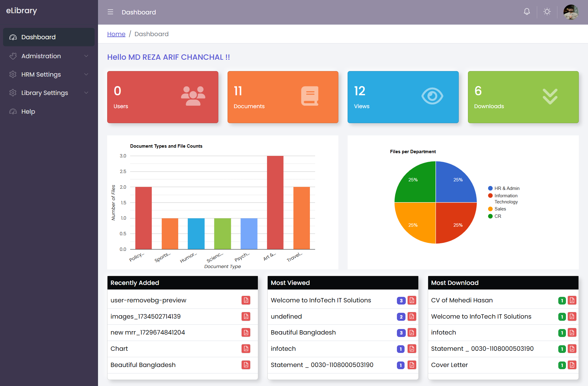Expand HRM Settings chevron

click(x=86, y=74)
